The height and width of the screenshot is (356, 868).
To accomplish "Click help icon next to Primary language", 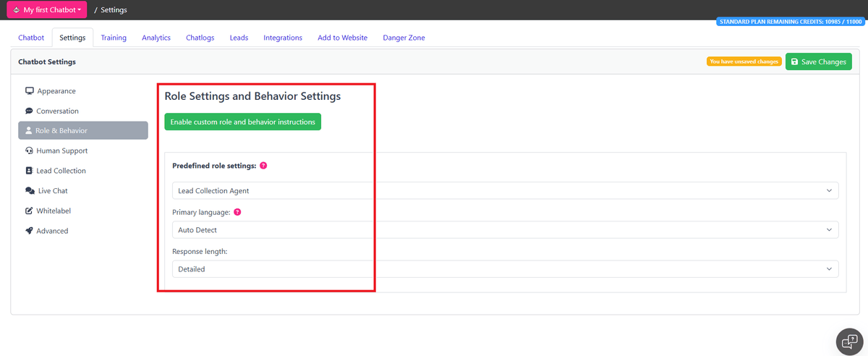I will tap(237, 213).
